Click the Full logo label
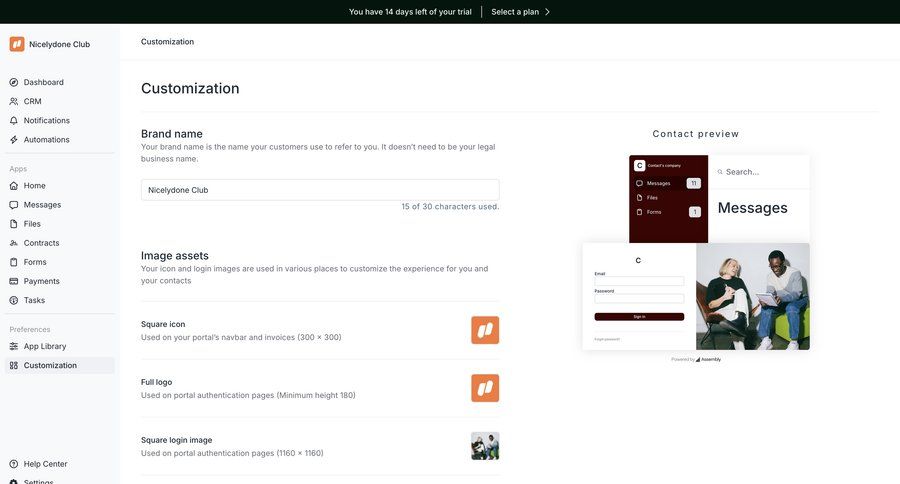Viewport: 900px width, 484px height. pos(156,382)
